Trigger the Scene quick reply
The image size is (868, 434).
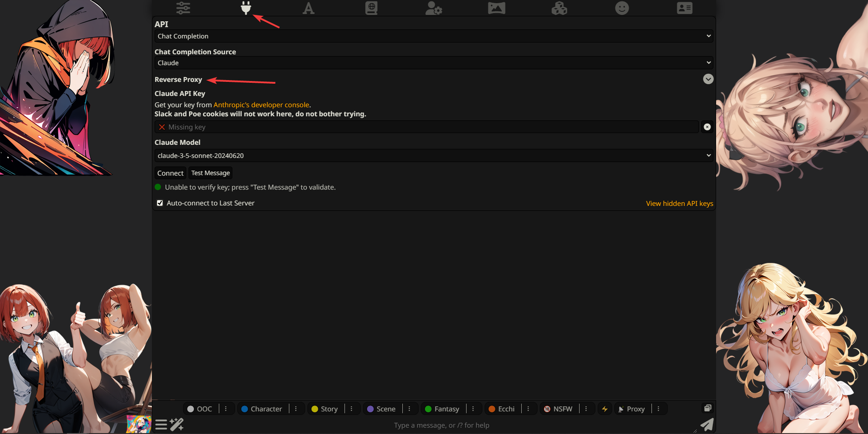pyautogui.click(x=381, y=409)
